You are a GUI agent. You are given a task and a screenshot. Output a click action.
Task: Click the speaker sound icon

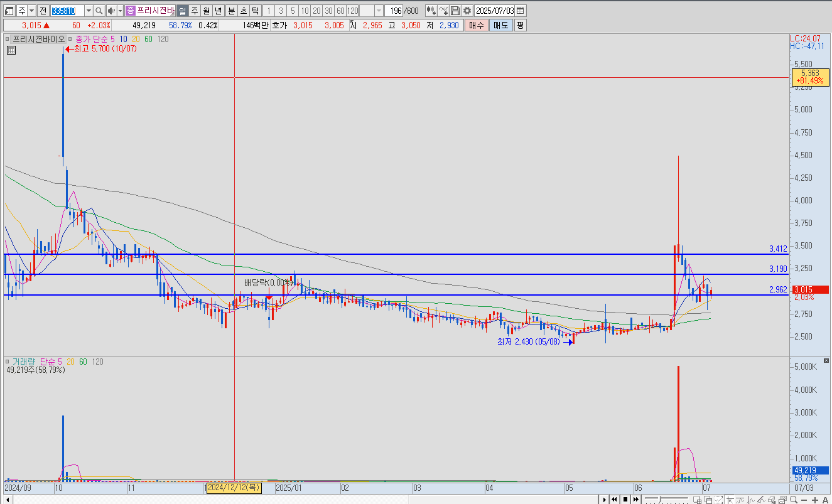click(x=111, y=11)
